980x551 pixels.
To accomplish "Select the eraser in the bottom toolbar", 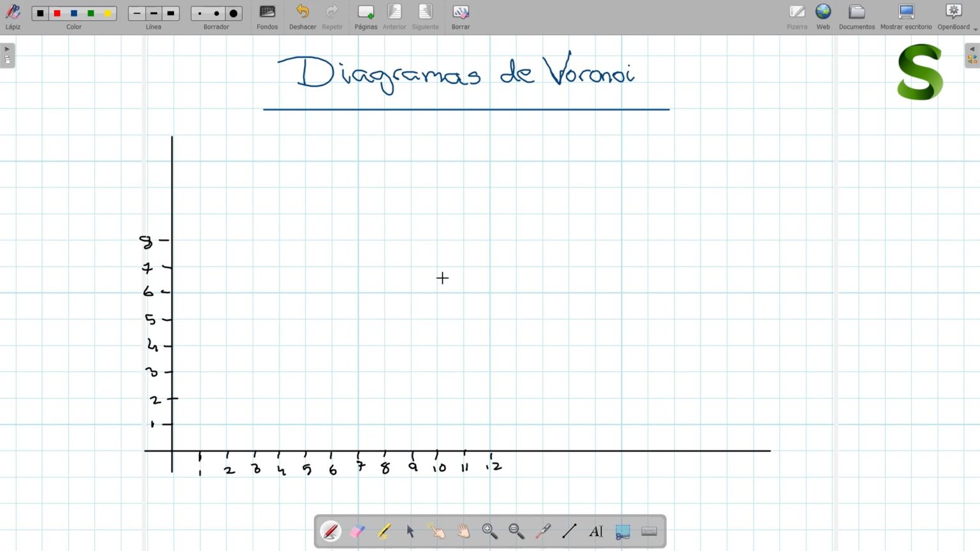I will click(x=357, y=531).
